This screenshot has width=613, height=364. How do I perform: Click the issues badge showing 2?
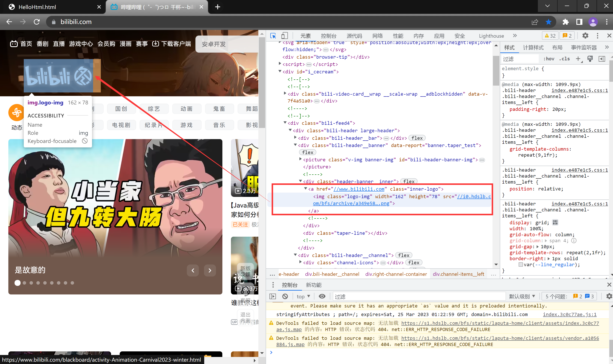coord(567,36)
